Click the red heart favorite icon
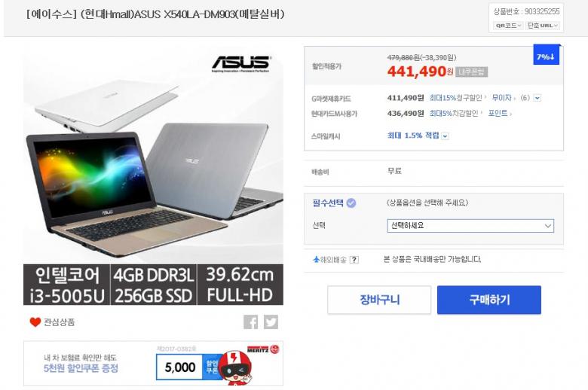The image size is (588, 390). tap(35, 321)
